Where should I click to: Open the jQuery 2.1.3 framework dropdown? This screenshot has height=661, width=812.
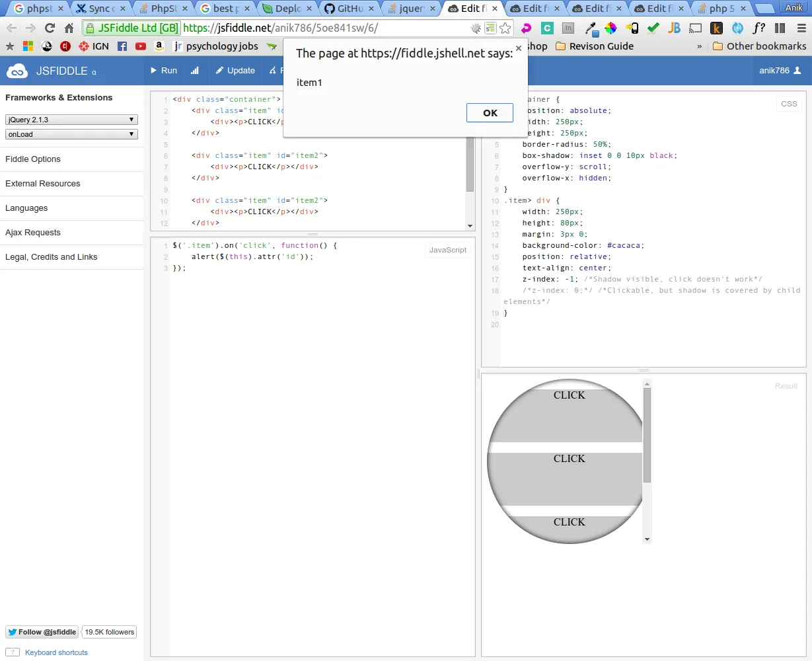pyautogui.click(x=71, y=120)
